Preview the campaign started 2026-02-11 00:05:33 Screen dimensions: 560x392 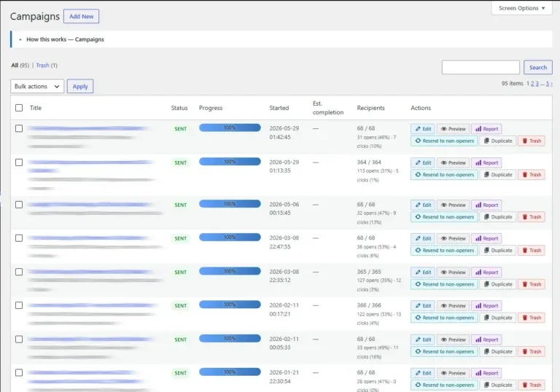[x=454, y=340]
